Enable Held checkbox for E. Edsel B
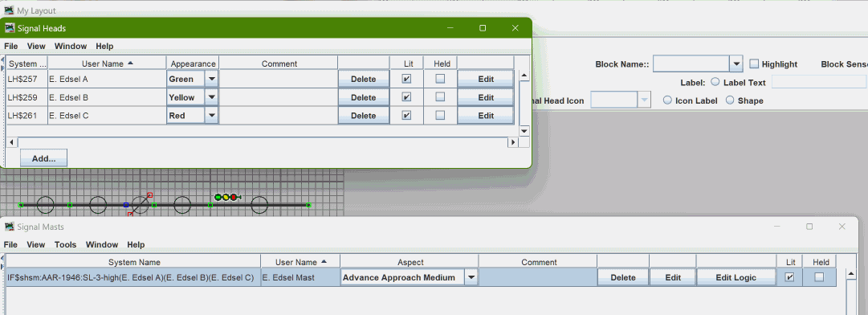The image size is (868, 315). coord(440,97)
